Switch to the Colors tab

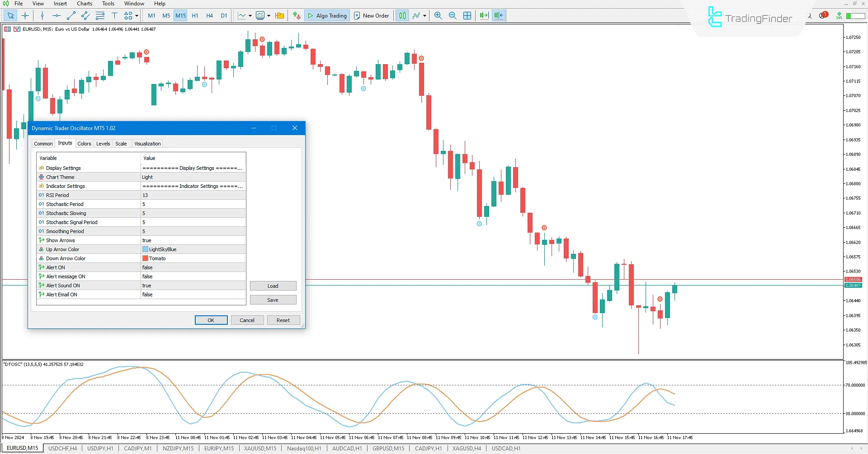coord(84,143)
